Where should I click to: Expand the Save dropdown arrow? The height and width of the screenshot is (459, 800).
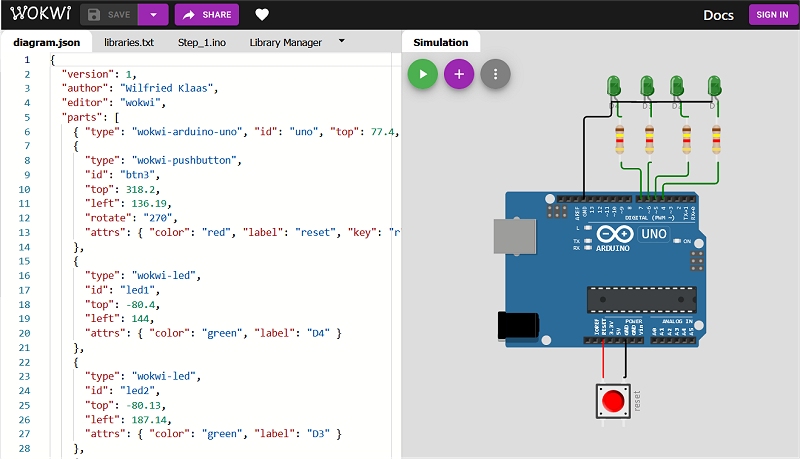[152, 15]
